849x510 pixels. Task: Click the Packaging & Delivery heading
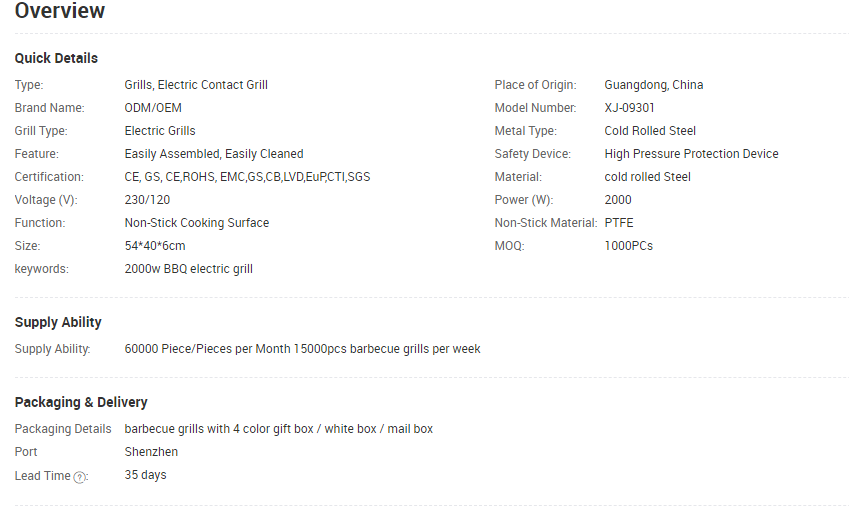point(81,402)
